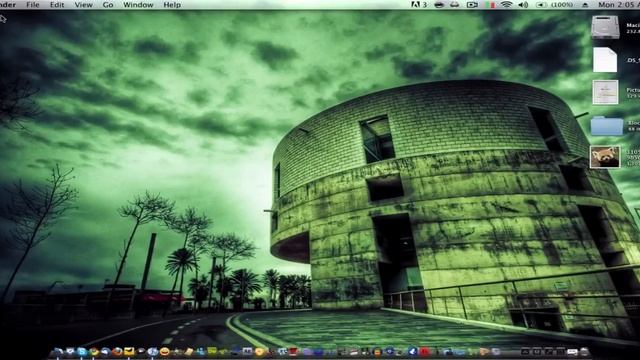Launch Firefox from the dock
Viewport: 640px width, 360px height.
tap(117, 351)
